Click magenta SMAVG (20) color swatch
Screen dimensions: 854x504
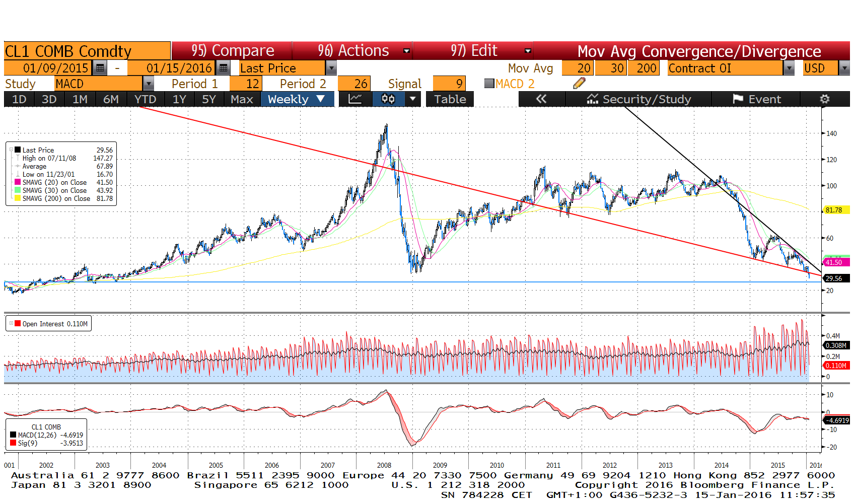pos(18,182)
